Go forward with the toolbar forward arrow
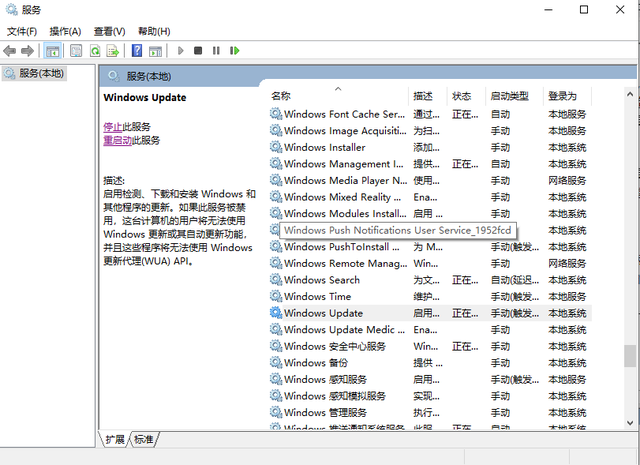This screenshot has width=640, height=465. click(x=27, y=51)
